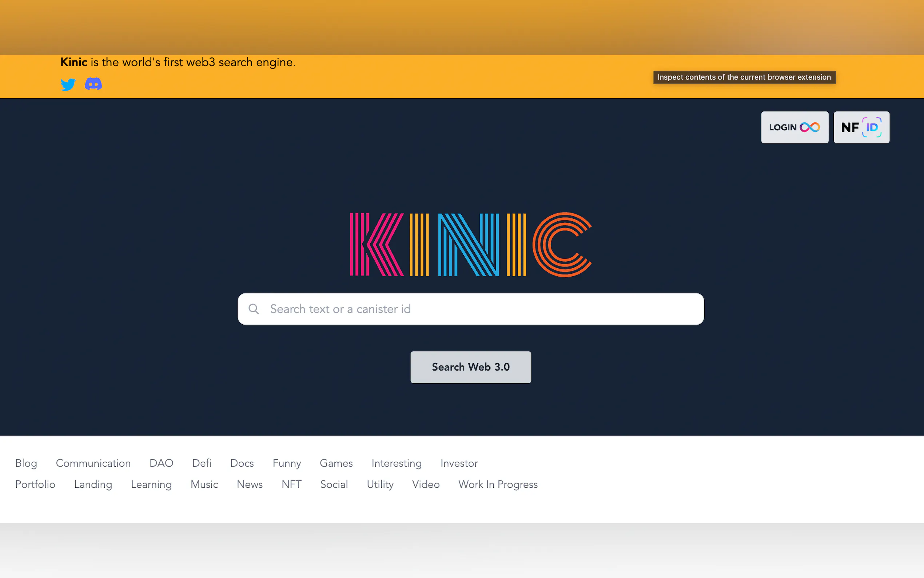View the NFT category

tap(291, 484)
